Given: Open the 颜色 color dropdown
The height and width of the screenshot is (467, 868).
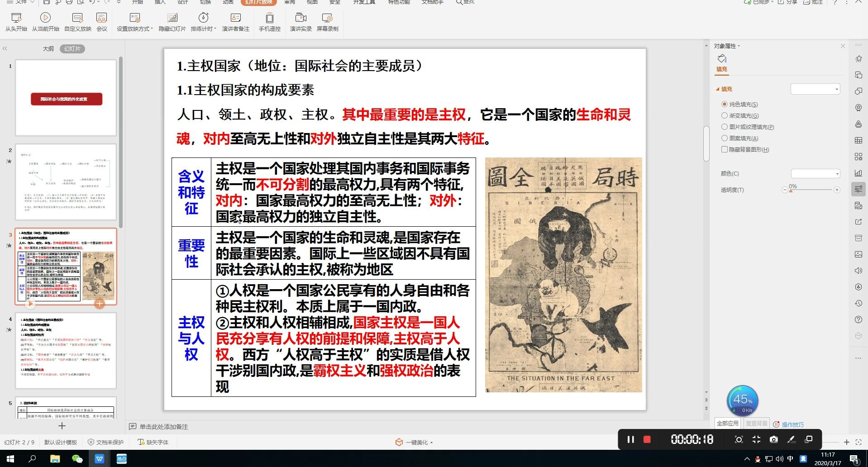Looking at the screenshot, I should 816,174.
